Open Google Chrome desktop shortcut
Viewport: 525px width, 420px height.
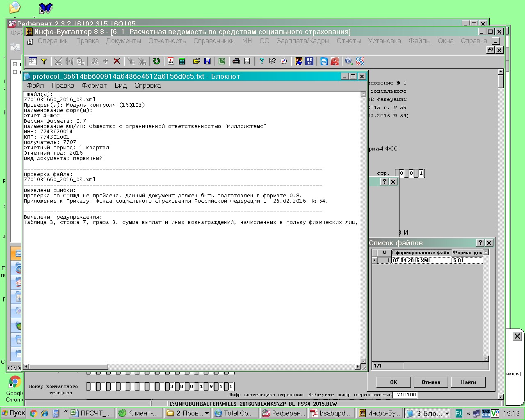(x=15, y=388)
